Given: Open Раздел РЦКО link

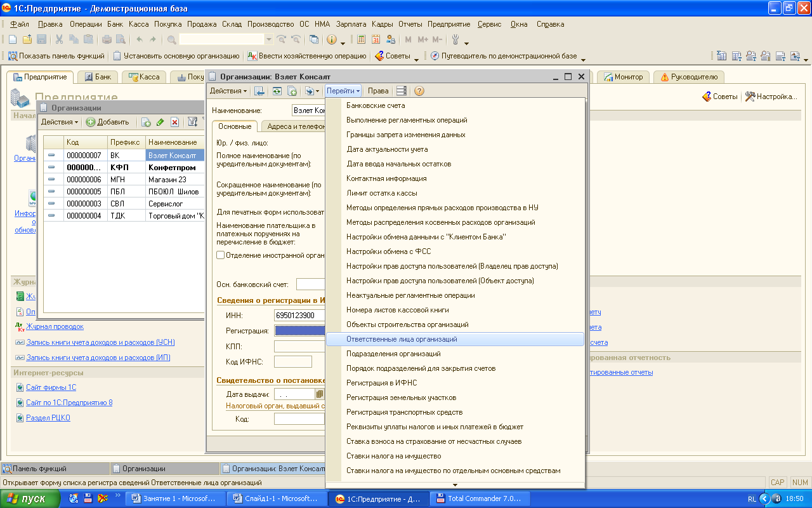Looking at the screenshot, I should coord(48,418).
